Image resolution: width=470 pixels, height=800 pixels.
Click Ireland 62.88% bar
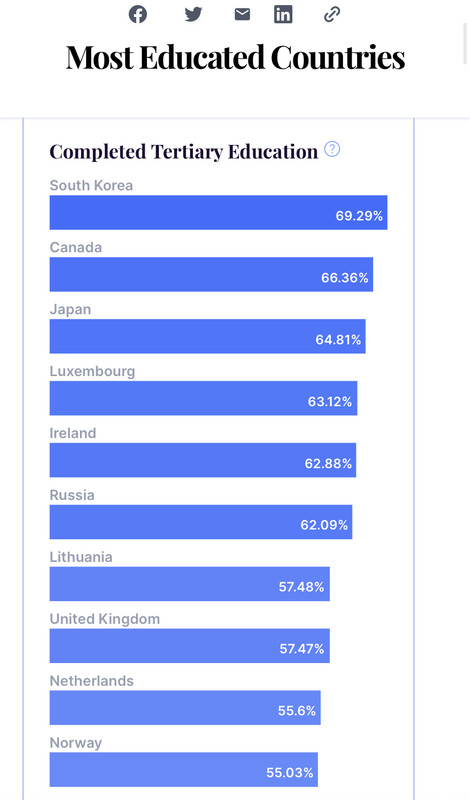point(203,460)
